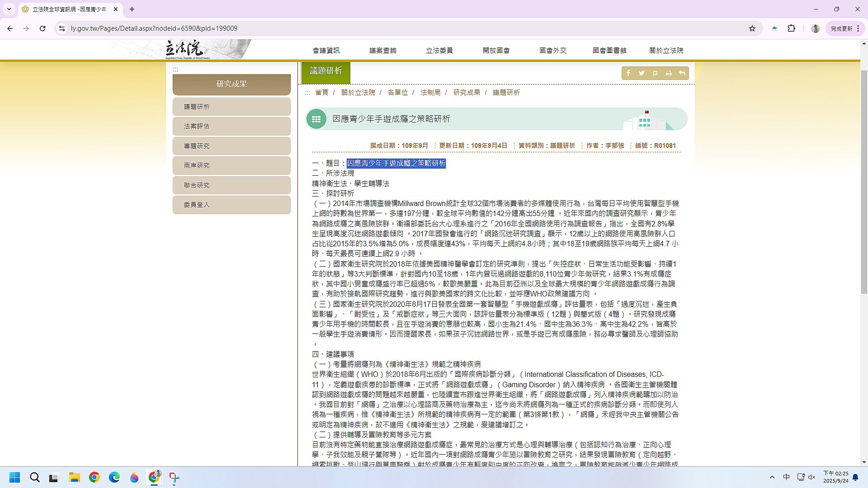
Task: Go back using the return arrow icon
Action: tap(682, 73)
